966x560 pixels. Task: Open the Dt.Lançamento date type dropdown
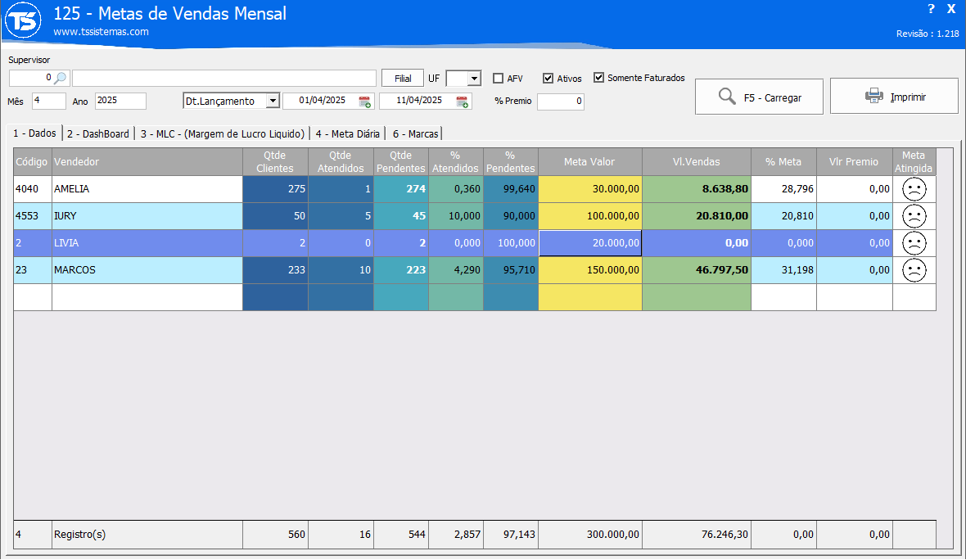pyautogui.click(x=273, y=102)
